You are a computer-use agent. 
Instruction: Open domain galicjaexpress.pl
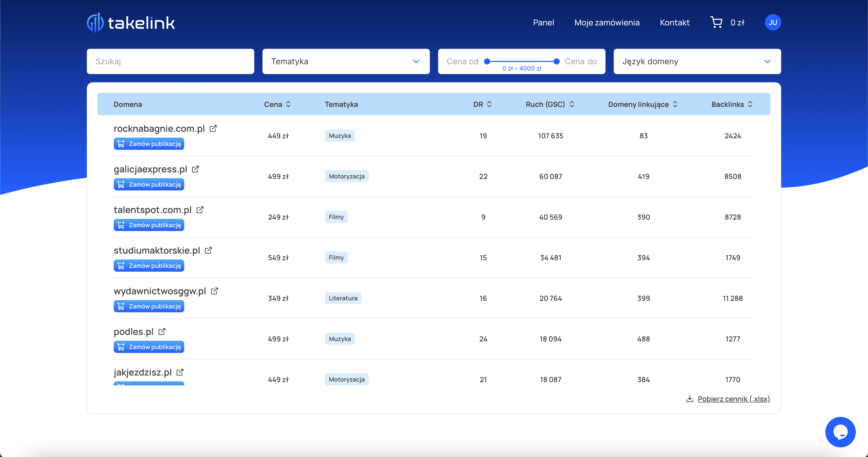(150, 169)
